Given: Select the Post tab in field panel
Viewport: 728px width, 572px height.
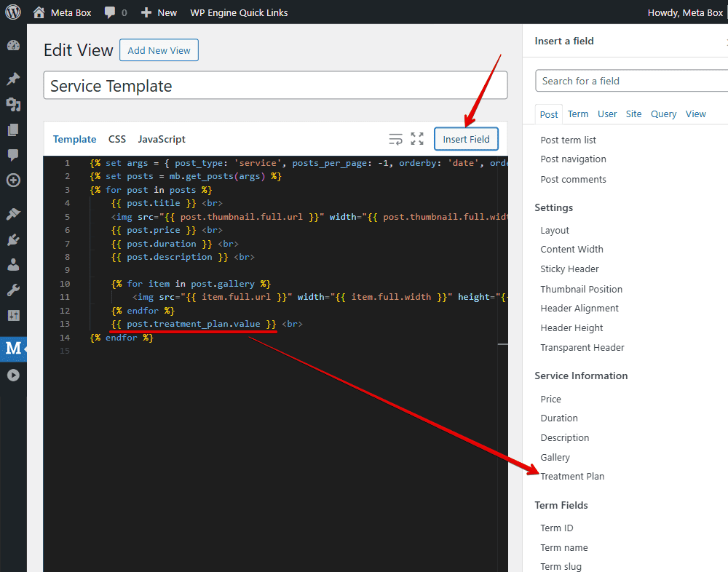Looking at the screenshot, I should click(x=549, y=114).
